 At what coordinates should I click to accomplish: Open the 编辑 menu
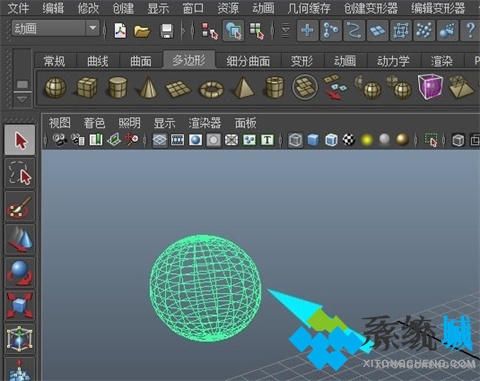point(53,8)
